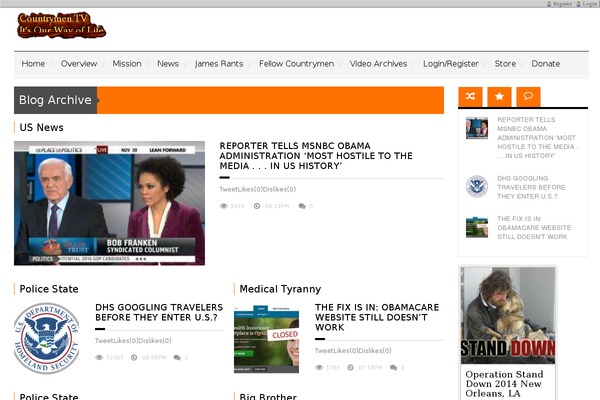Click comments icon under Obamacare article
The width and height of the screenshot is (600, 400).
coord(393,367)
